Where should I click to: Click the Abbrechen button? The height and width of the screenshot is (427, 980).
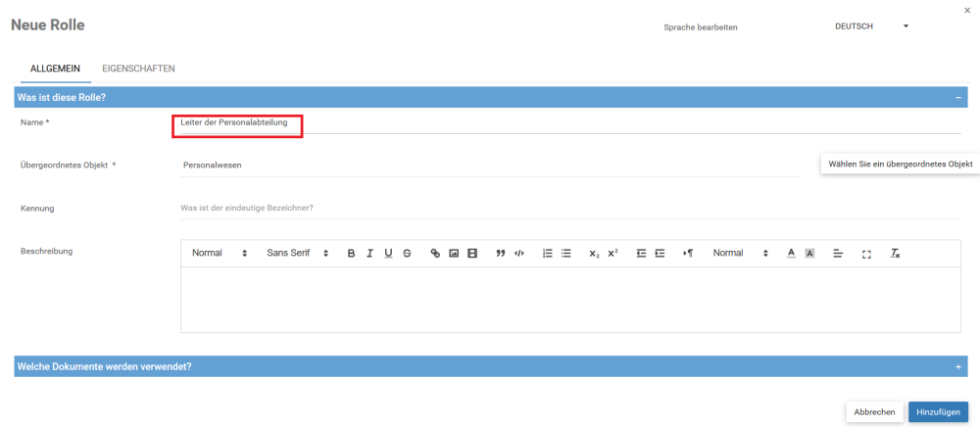[874, 412]
